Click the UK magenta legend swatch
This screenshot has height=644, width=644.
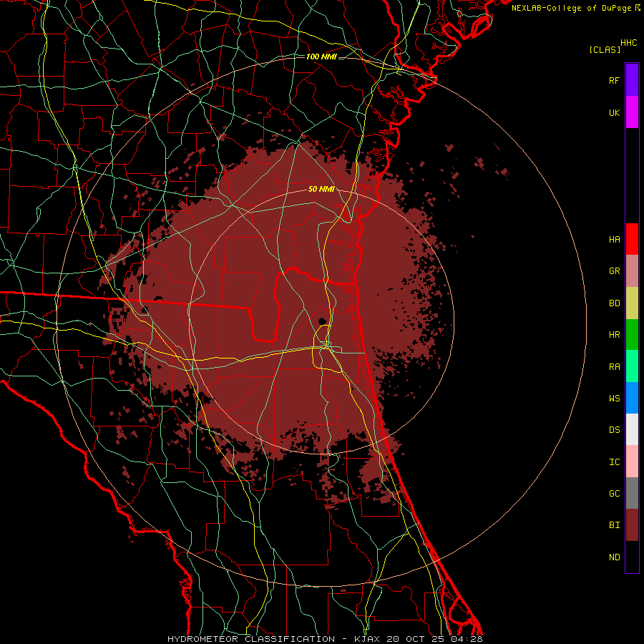(632, 112)
